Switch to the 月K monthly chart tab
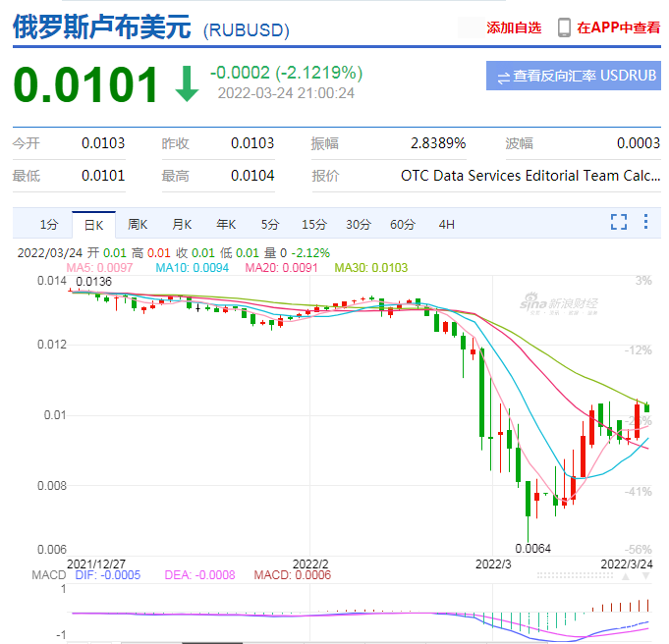The width and height of the screenshot is (669, 644). pyautogui.click(x=182, y=225)
